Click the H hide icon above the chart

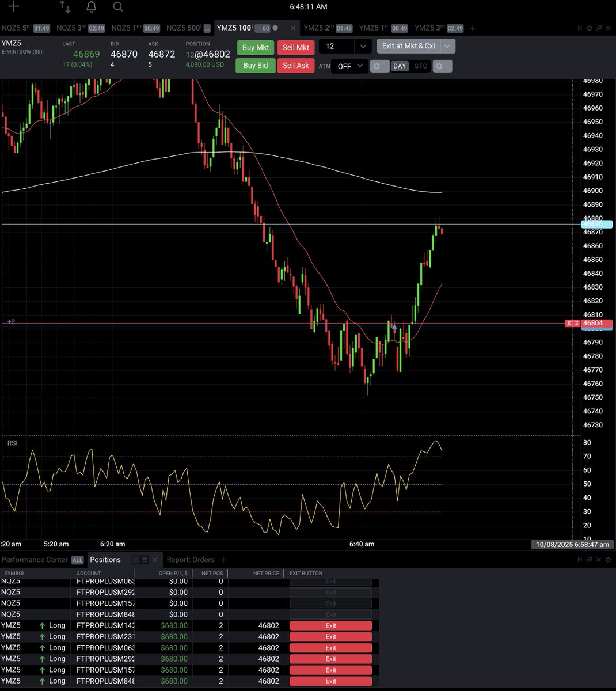579,28
